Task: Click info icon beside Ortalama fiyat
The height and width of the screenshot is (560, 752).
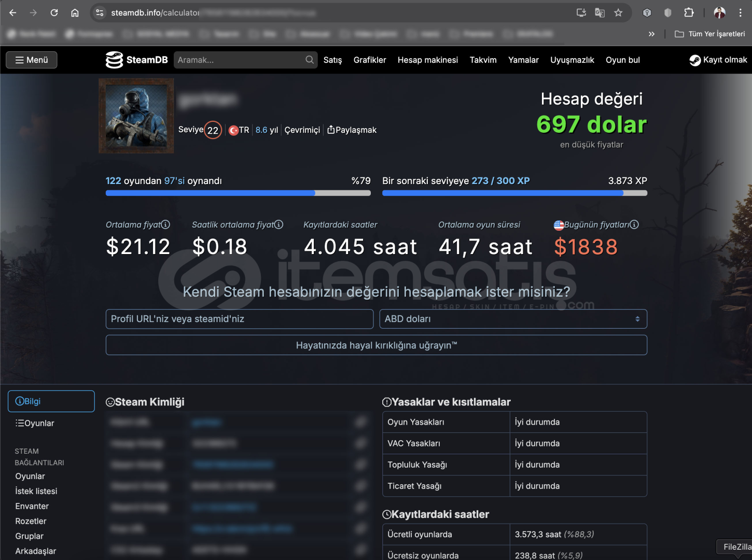Action: [x=165, y=225]
